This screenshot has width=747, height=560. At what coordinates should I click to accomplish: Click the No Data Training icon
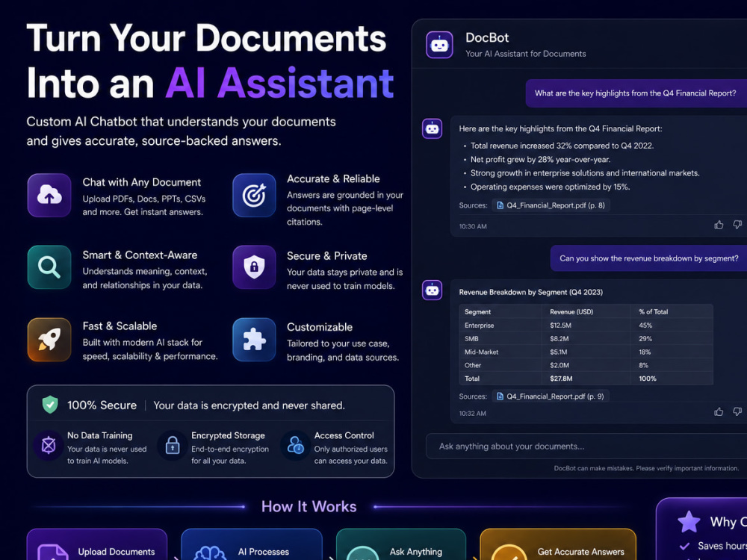49,445
